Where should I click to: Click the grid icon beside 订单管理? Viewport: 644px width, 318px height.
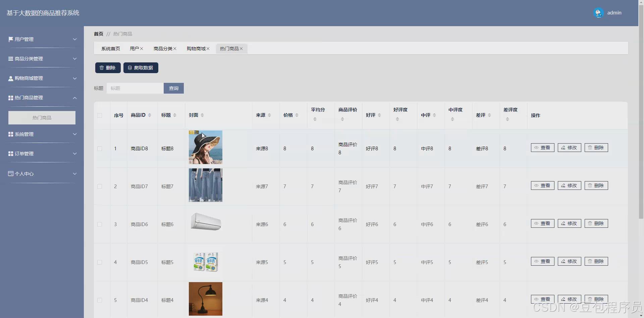(11, 154)
